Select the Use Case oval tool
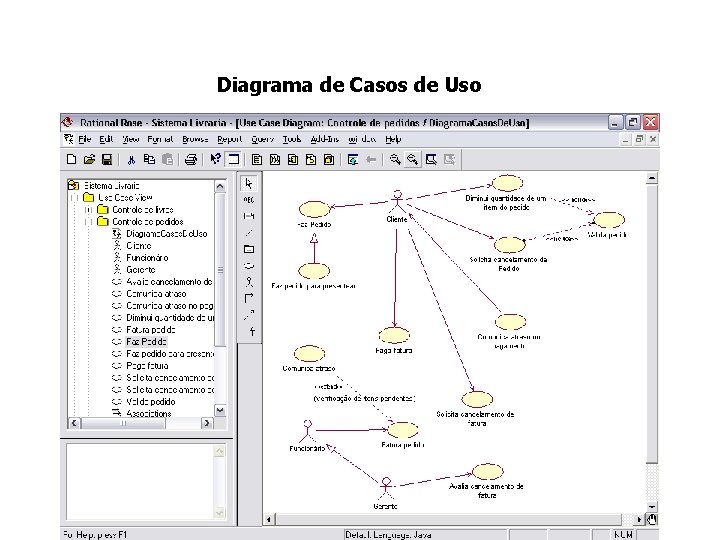This screenshot has width=720, height=540. coord(249,265)
